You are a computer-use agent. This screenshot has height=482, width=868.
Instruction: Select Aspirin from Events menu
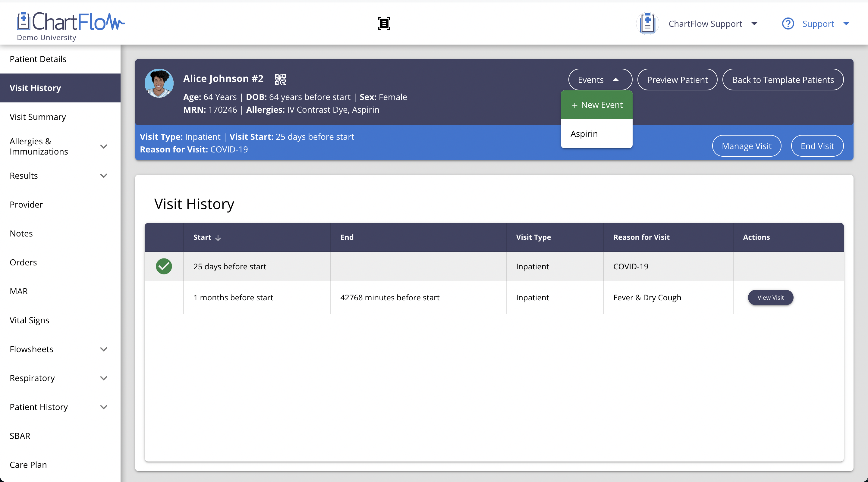tap(584, 134)
